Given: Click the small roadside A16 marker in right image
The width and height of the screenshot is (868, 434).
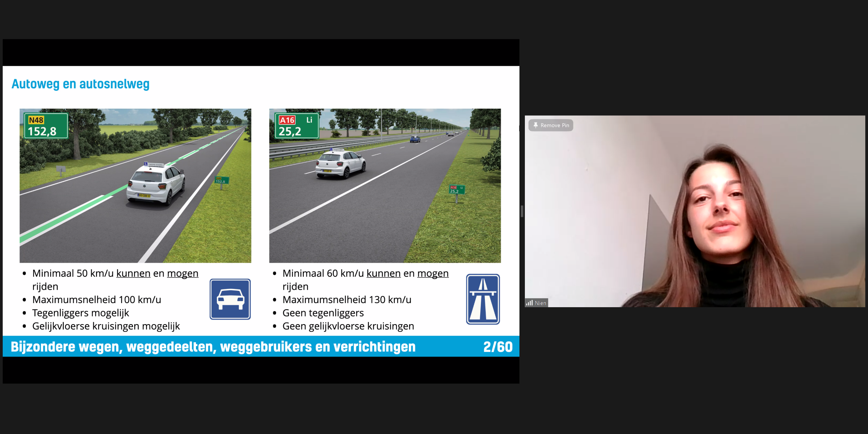Looking at the screenshot, I should tap(456, 190).
